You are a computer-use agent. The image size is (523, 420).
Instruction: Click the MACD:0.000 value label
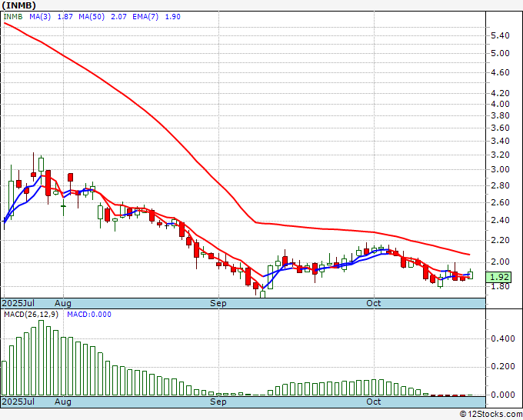(x=90, y=314)
